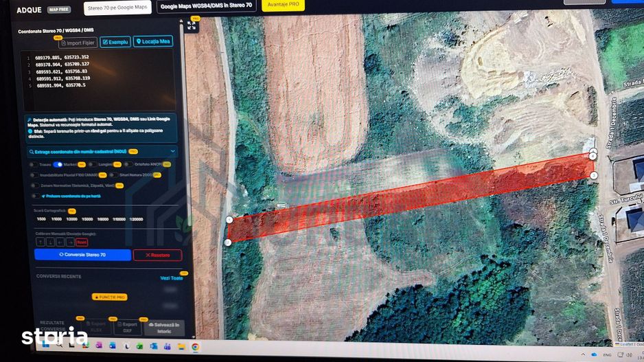Toggle Inundabilitate Fluvial F100 layer
Screen dimensions: 644x362
[x=34, y=175]
